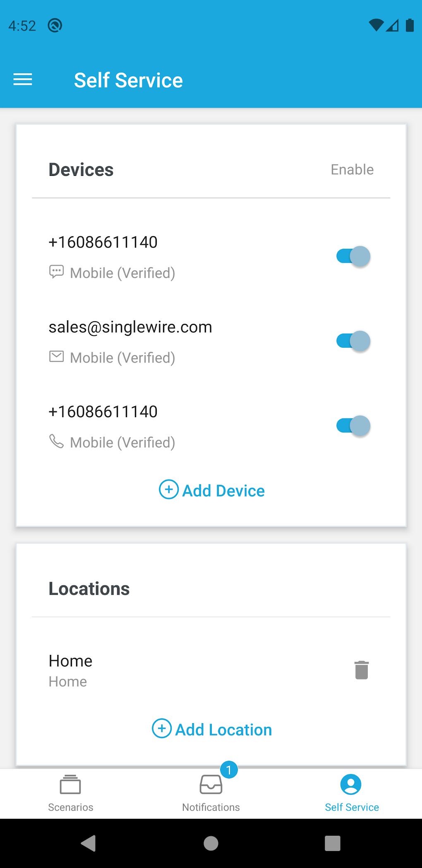This screenshot has width=422, height=868.
Task: Tap the Add Location button
Action: 212,729
